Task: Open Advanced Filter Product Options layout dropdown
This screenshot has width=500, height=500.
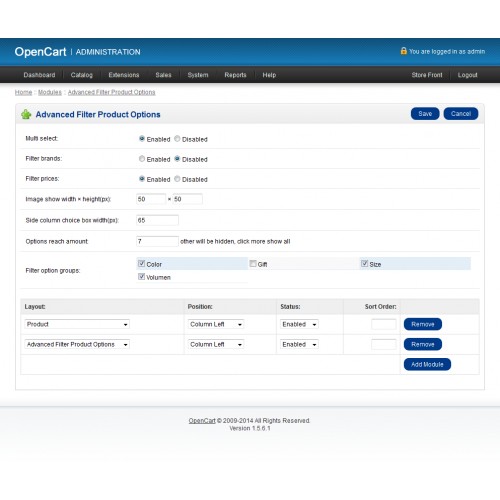Action: (77, 344)
